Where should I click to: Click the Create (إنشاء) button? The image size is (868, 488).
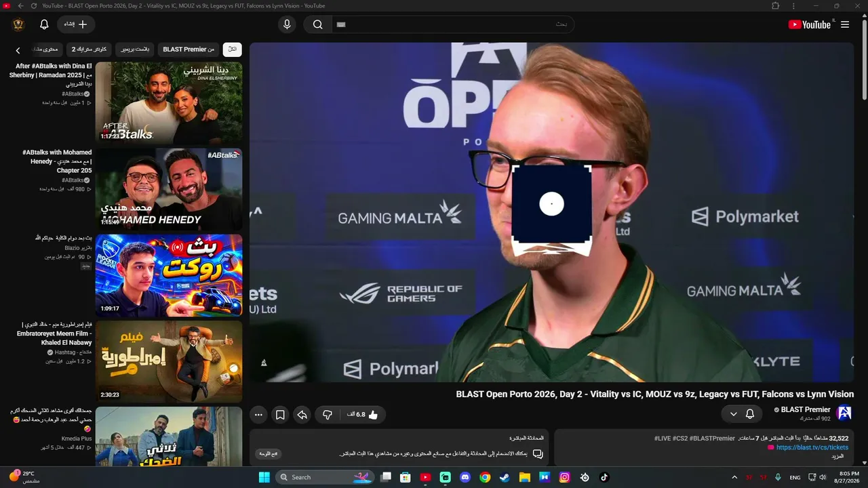click(76, 24)
